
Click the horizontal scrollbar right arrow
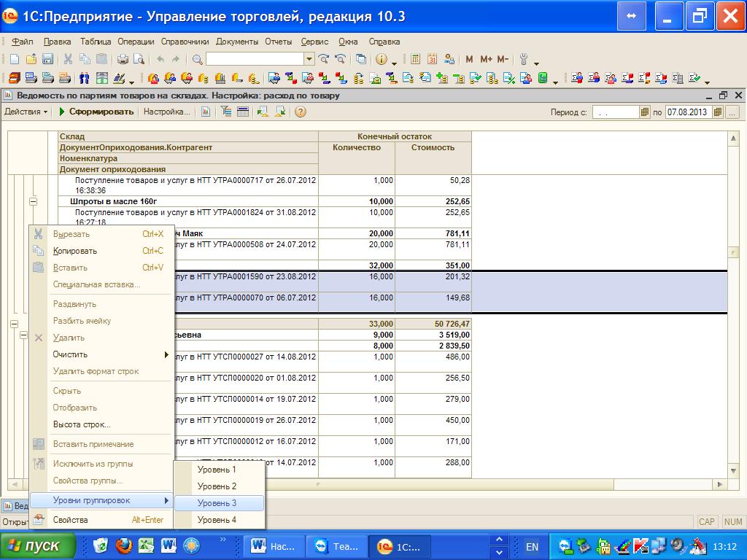click(x=720, y=484)
